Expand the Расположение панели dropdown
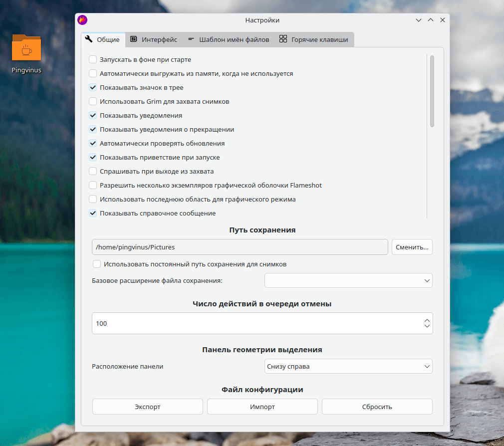 pyautogui.click(x=348, y=366)
